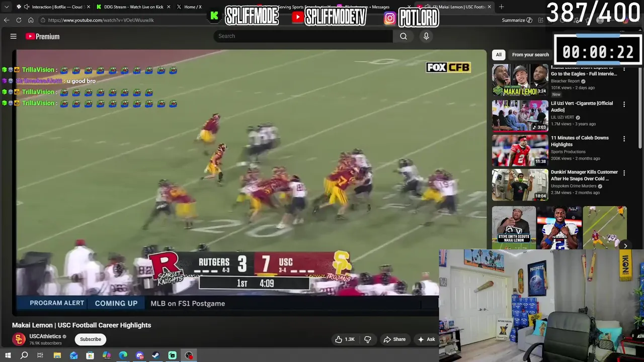This screenshot has height=362, width=644.
Task: Like the video with thumbs up
Action: click(x=345, y=339)
